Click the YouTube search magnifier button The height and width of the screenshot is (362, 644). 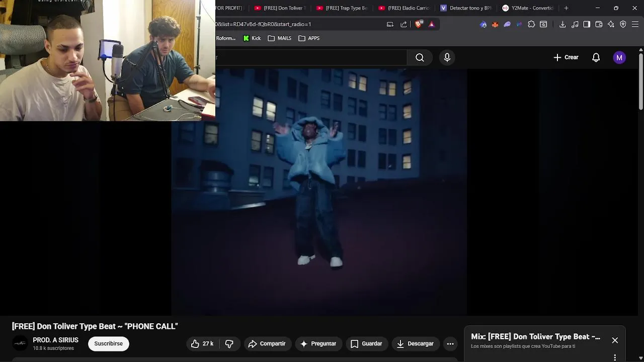coord(420,57)
